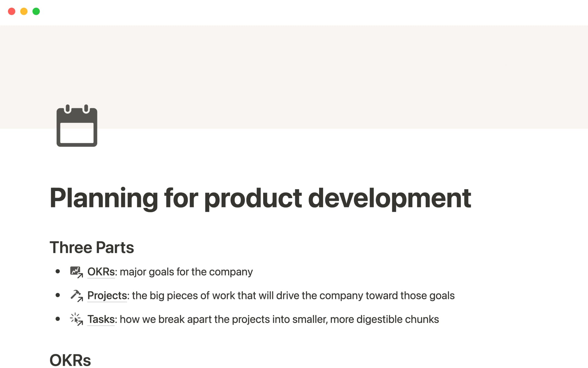The image size is (588, 368).
Task: Click the Three Parts heading
Action: pos(92,247)
